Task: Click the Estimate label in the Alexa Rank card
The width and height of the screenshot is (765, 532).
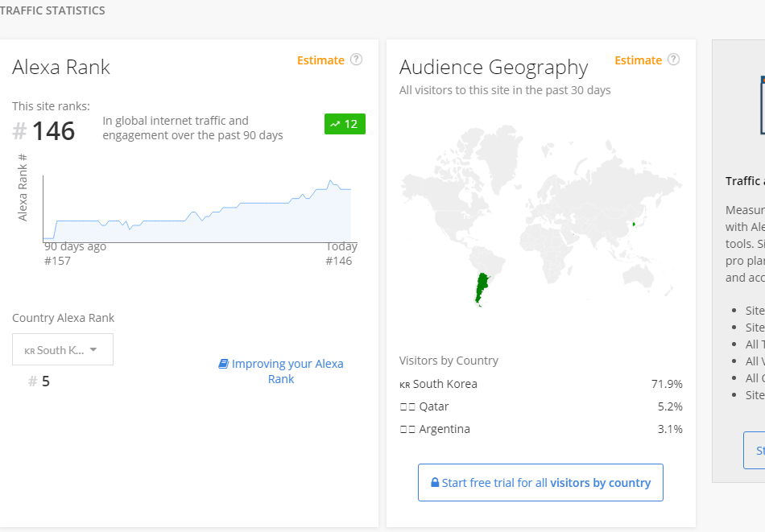Action: pos(320,60)
